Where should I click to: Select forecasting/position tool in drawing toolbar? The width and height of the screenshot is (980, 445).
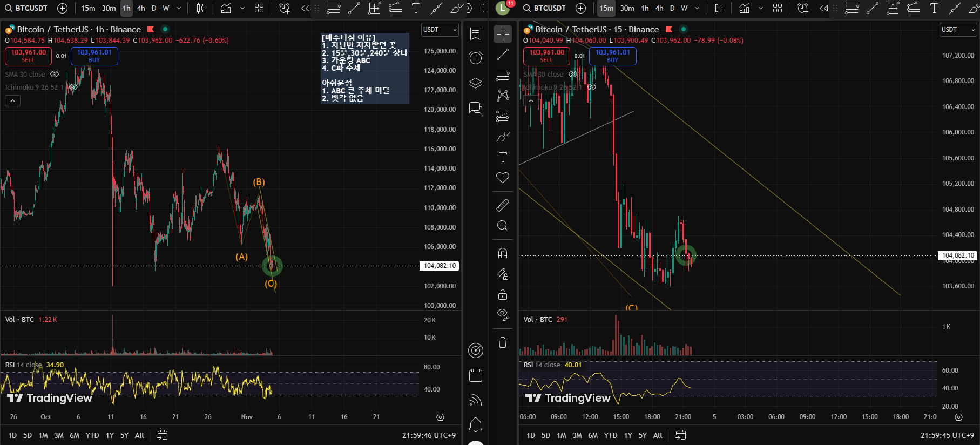point(503,116)
